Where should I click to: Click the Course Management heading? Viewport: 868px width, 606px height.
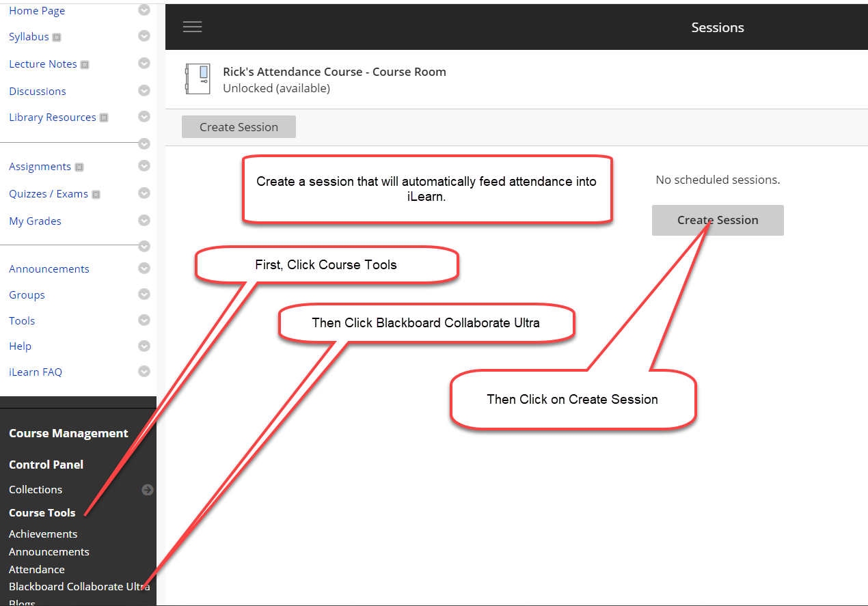pos(68,434)
